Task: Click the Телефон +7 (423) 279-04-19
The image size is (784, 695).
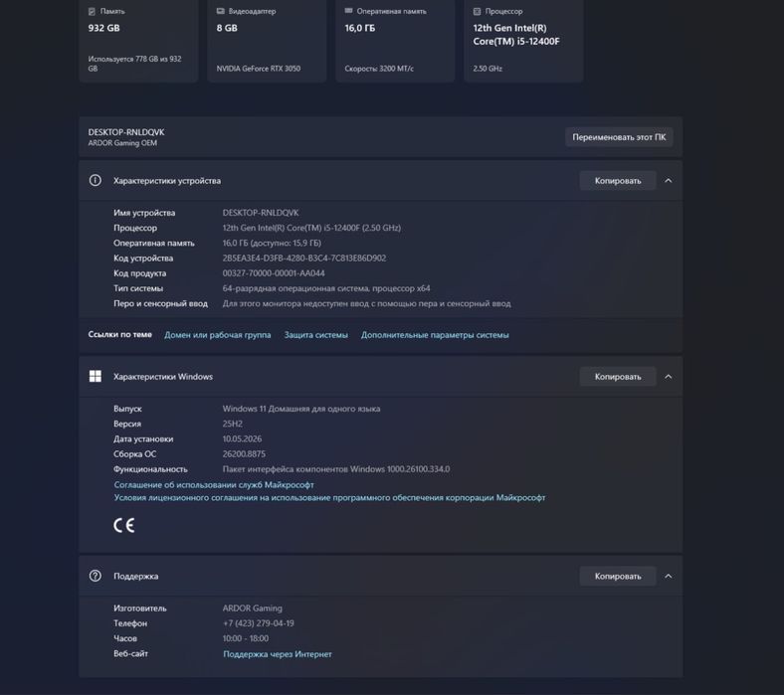Action: coord(259,623)
